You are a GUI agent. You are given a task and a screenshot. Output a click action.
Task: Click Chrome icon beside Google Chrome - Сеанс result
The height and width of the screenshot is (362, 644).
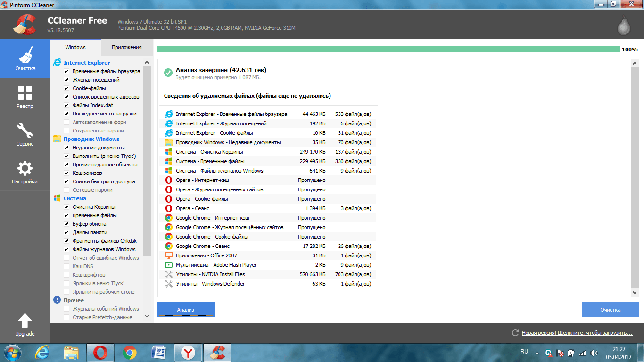169,246
